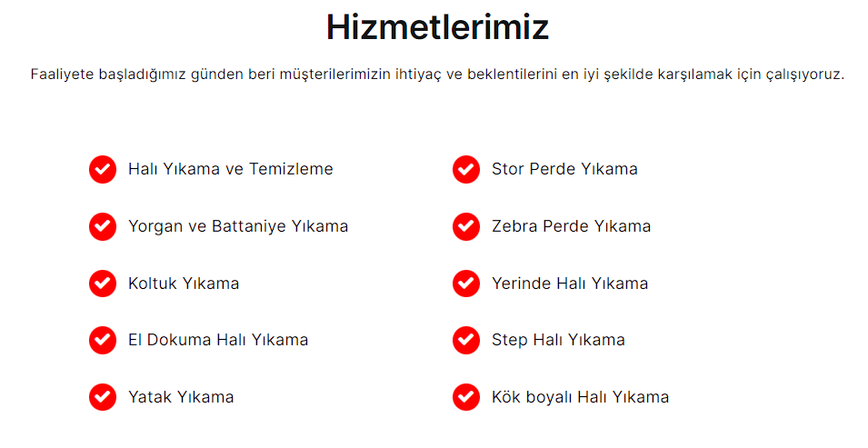Screen dimensions: 868x448
Task: Click the Hizmetlerimiz page heading
Action: [437, 26]
